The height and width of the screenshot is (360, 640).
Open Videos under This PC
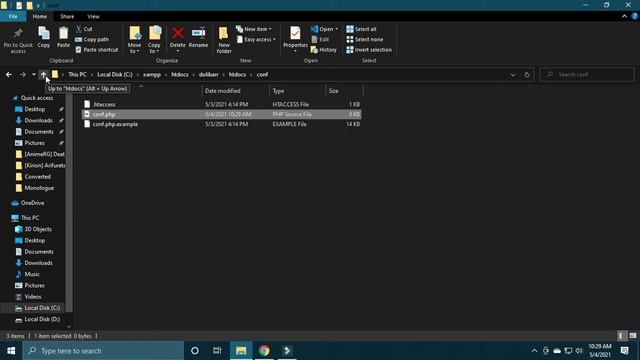[32, 297]
